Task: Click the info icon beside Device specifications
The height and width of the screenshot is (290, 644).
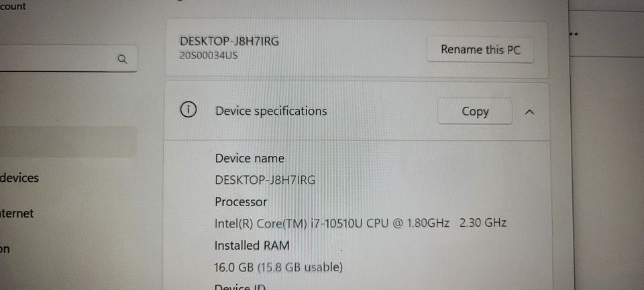Action: [x=188, y=110]
